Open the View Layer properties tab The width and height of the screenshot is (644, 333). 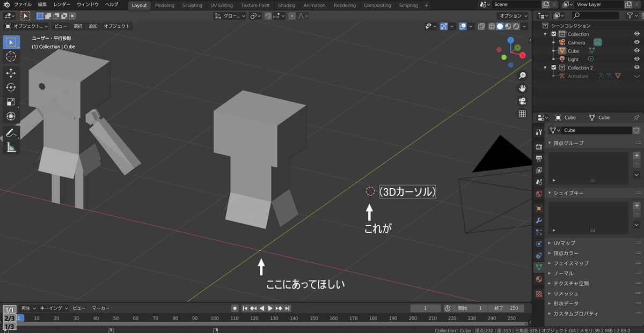click(x=539, y=170)
